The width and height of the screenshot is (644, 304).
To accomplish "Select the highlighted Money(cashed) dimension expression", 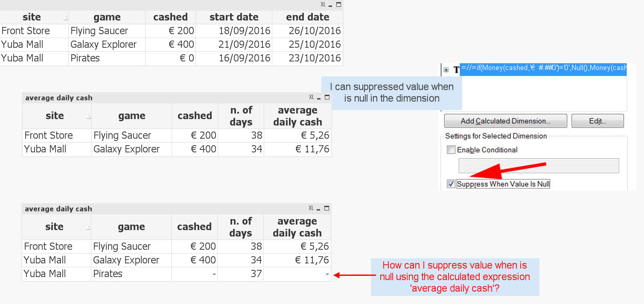I will coord(543,68).
